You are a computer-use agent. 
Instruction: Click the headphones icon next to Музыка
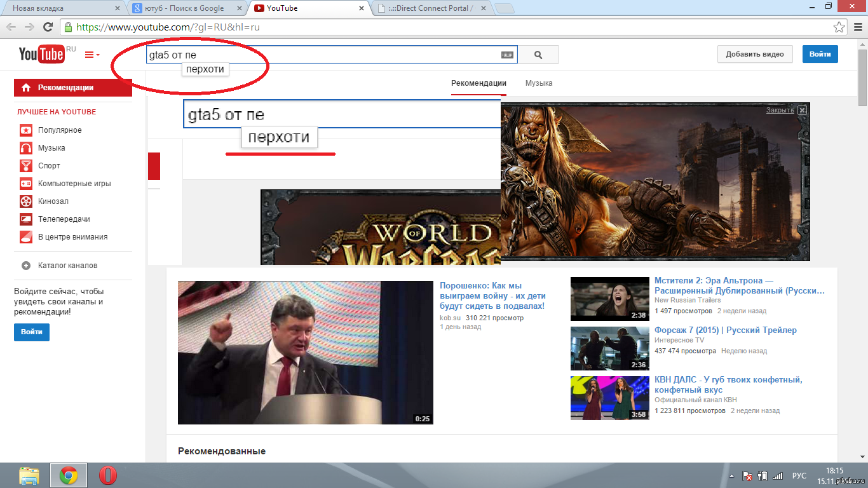pyautogui.click(x=26, y=148)
